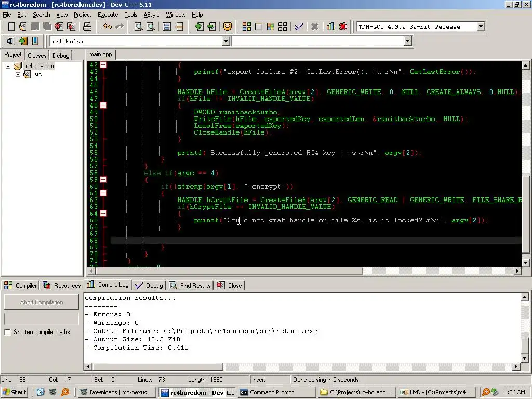The image size is (532, 399).
Task: Collapse code fold at line 42
Action: (x=103, y=64)
